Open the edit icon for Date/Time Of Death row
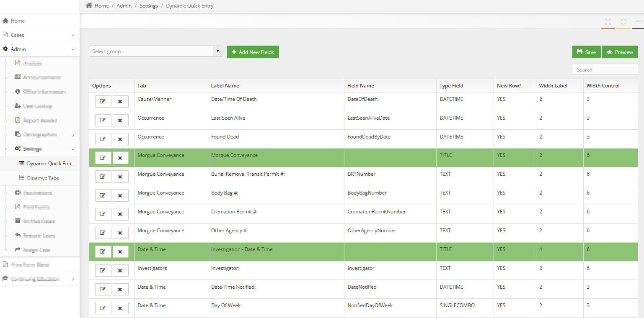 [103, 101]
